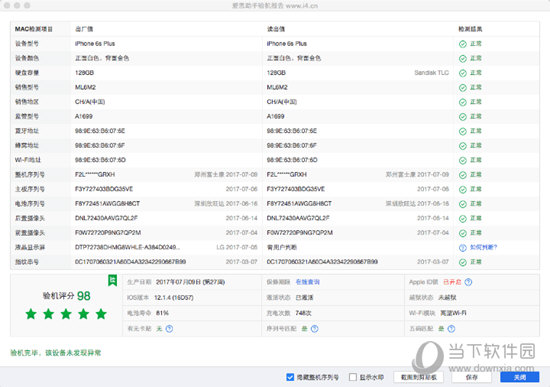Image resolution: width=550 pixels, height=387 pixels.
Task: Select factory-value cell 'CH/A(中国)'
Action: coord(90,102)
